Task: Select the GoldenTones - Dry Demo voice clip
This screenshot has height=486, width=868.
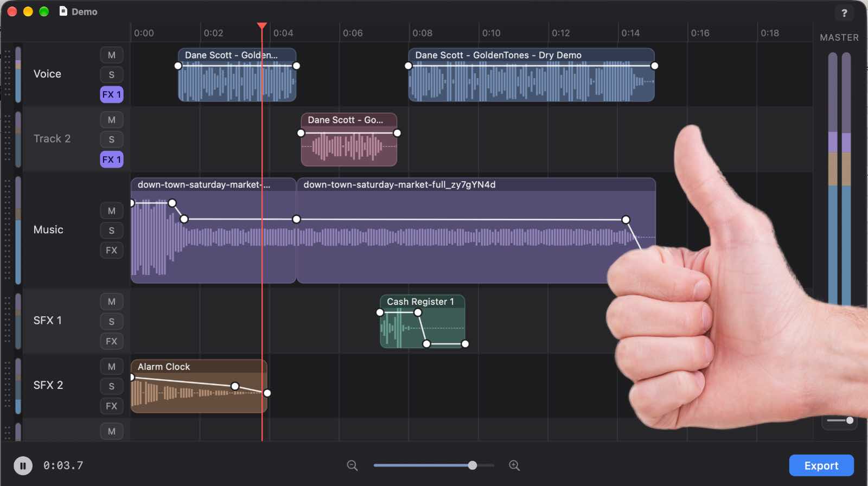Action: point(531,75)
